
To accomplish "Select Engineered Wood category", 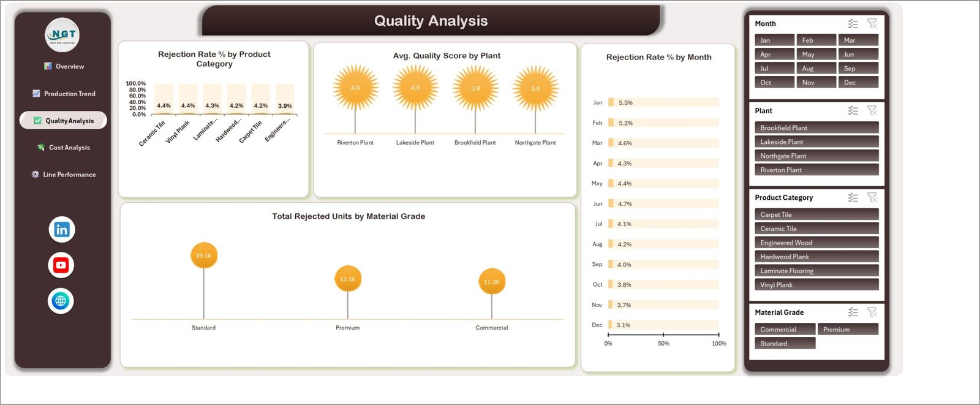I will click(x=816, y=243).
